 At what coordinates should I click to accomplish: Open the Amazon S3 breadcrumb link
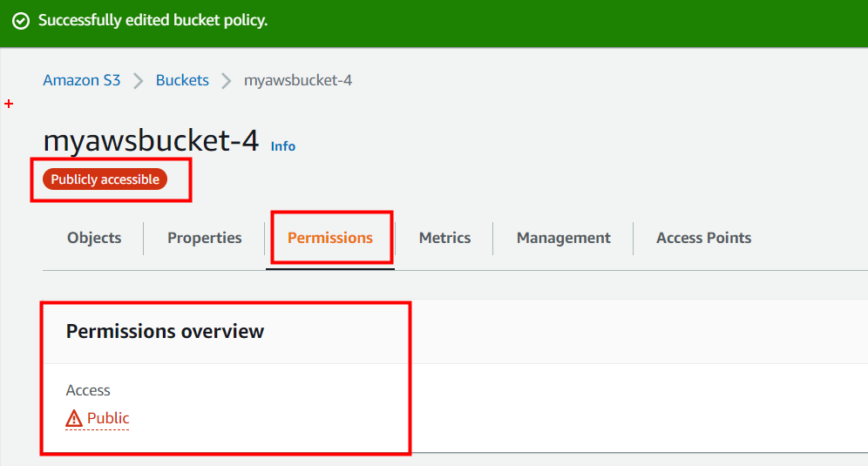tap(81, 80)
